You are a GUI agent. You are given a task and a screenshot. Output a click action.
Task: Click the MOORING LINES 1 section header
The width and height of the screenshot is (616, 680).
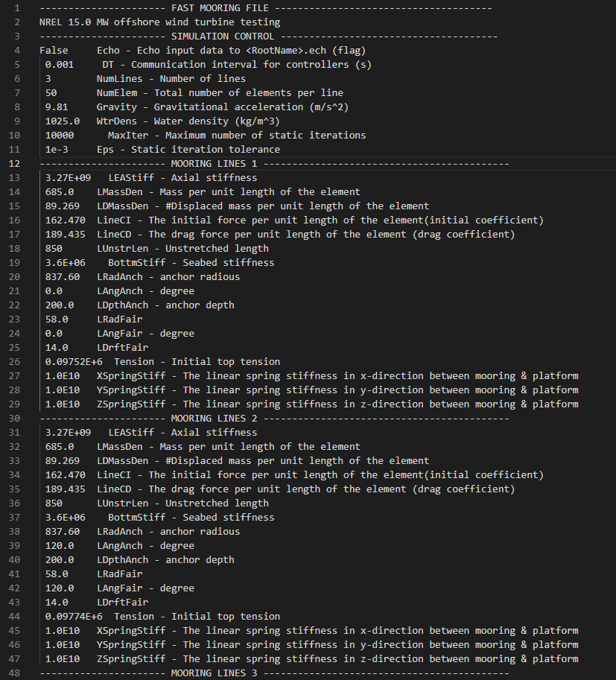[x=214, y=163]
